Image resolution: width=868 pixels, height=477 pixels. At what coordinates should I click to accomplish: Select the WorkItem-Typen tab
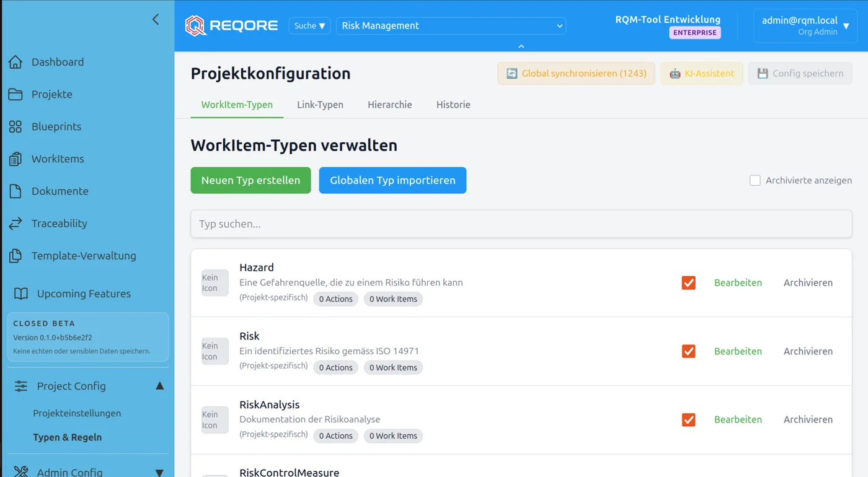click(237, 105)
